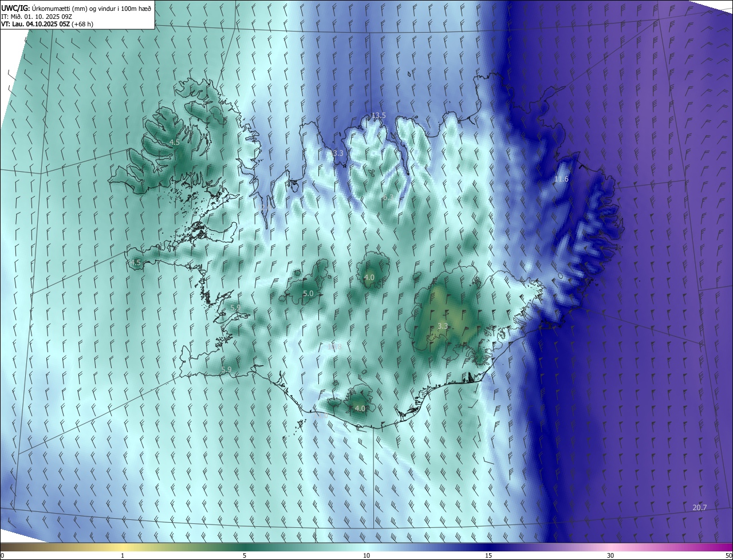Viewport: 733px width, 560px height.
Task: Click the 6.2 value label on the map
Action: tap(387, 198)
